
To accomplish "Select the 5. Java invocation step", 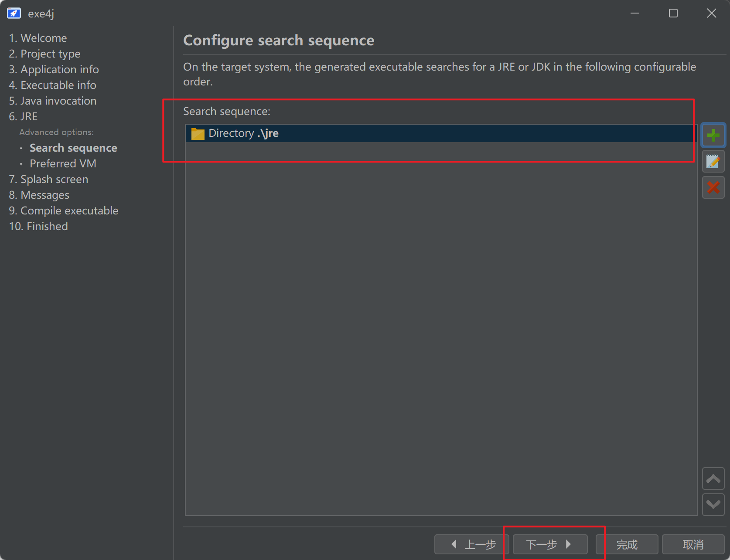I will 53,101.
